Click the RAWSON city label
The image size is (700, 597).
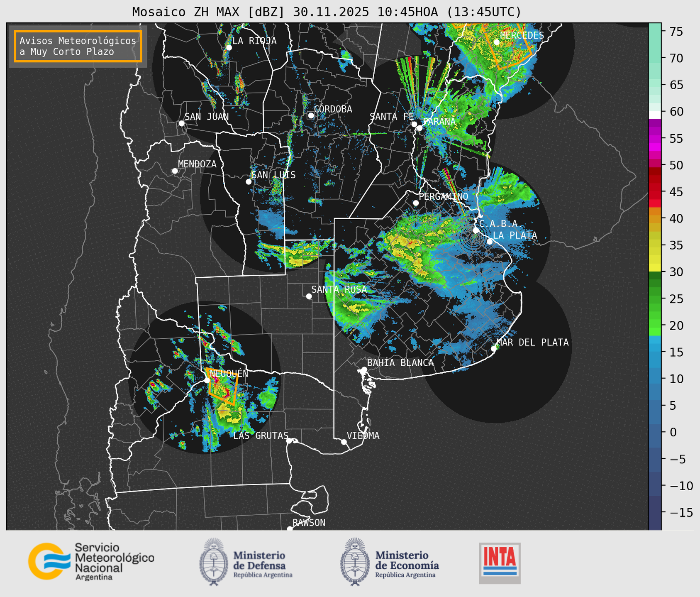point(309,523)
